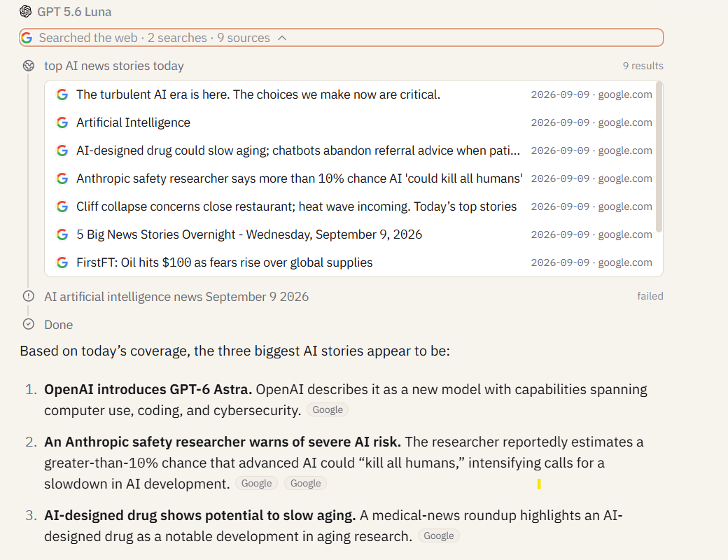Click the Done checkmark icon
The image size is (728, 560).
pyautogui.click(x=28, y=324)
